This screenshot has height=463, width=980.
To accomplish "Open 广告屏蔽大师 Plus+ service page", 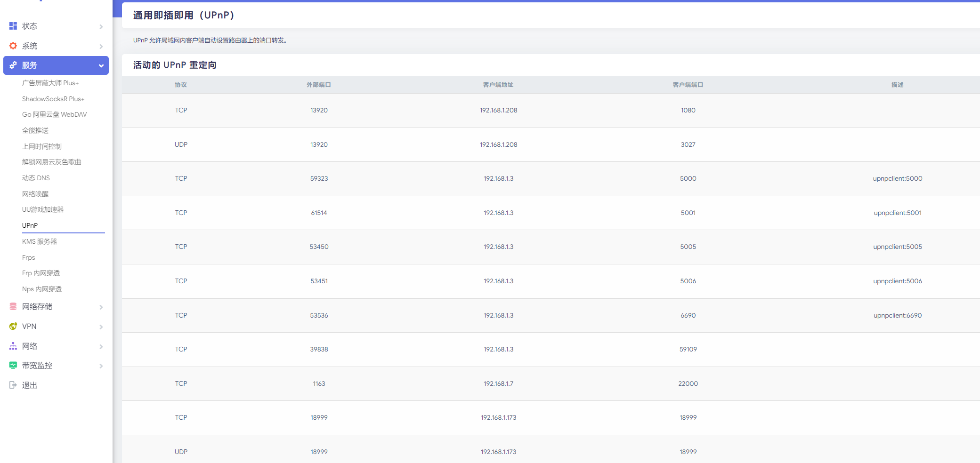I will pos(50,83).
